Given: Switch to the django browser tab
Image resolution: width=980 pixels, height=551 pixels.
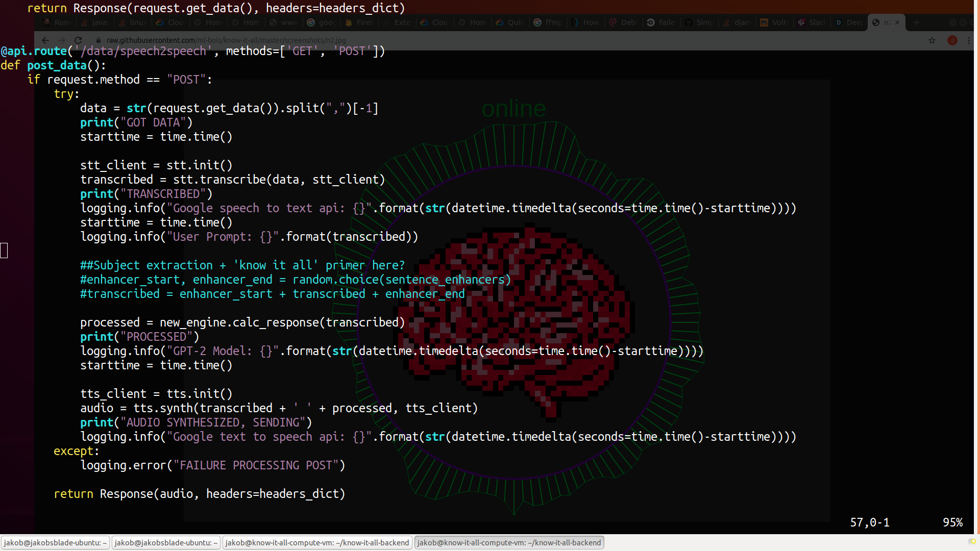Looking at the screenshot, I should (737, 22).
